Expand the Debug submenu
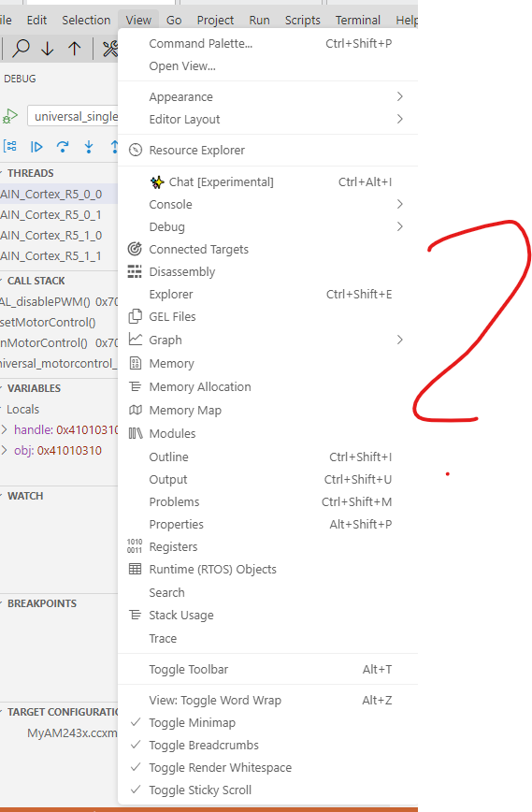This screenshot has height=812, width=532. [x=267, y=226]
